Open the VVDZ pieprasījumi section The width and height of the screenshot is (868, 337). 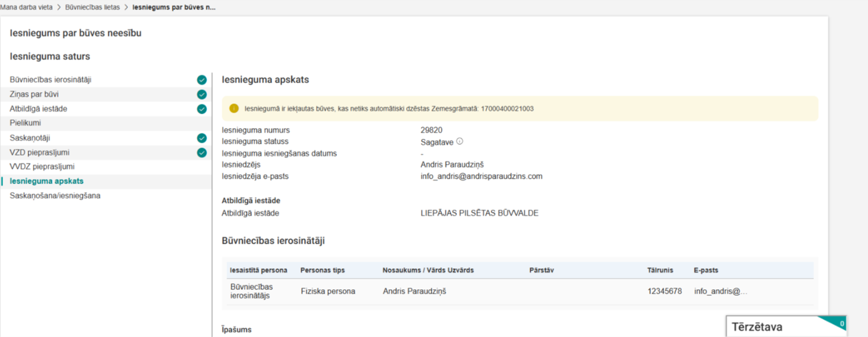pyautogui.click(x=42, y=166)
